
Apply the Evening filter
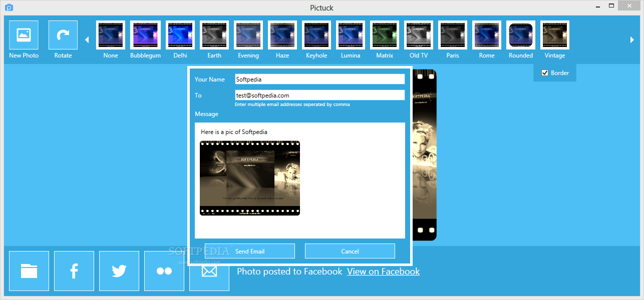[x=248, y=35]
